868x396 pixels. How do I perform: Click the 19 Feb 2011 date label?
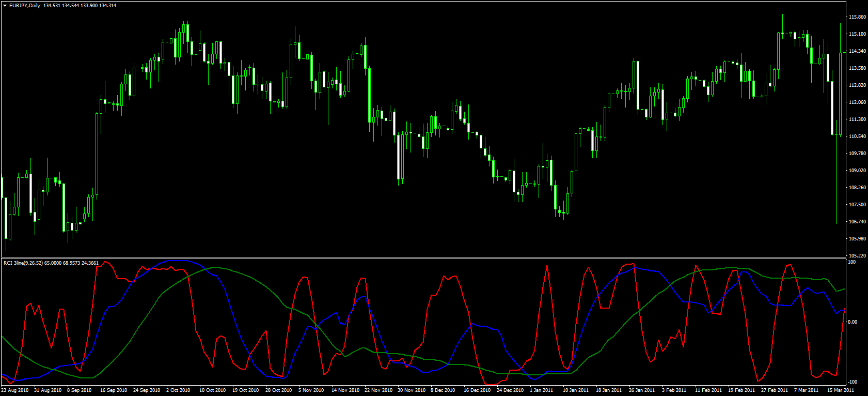[x=741, y=390]
